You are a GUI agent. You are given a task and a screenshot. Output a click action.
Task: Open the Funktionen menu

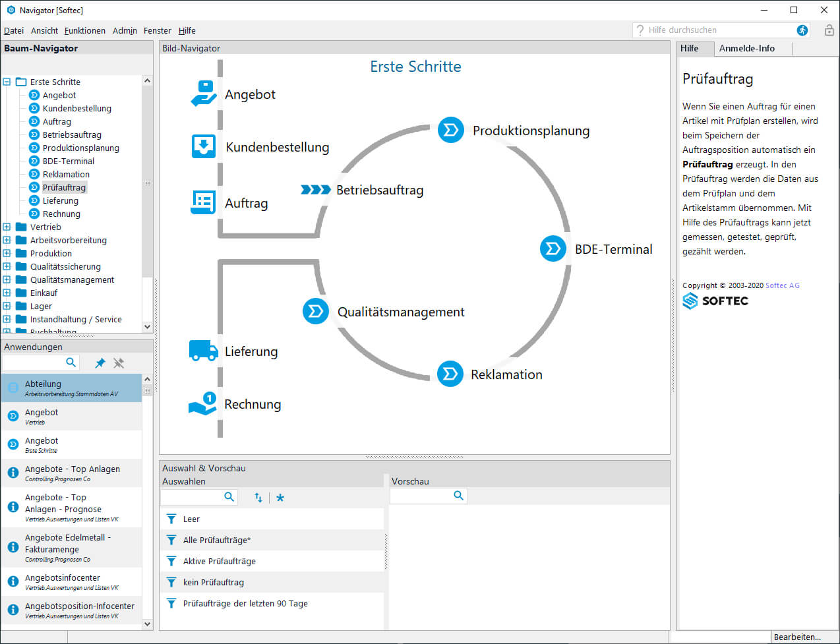pyautogui.click(x=85, y=30)
